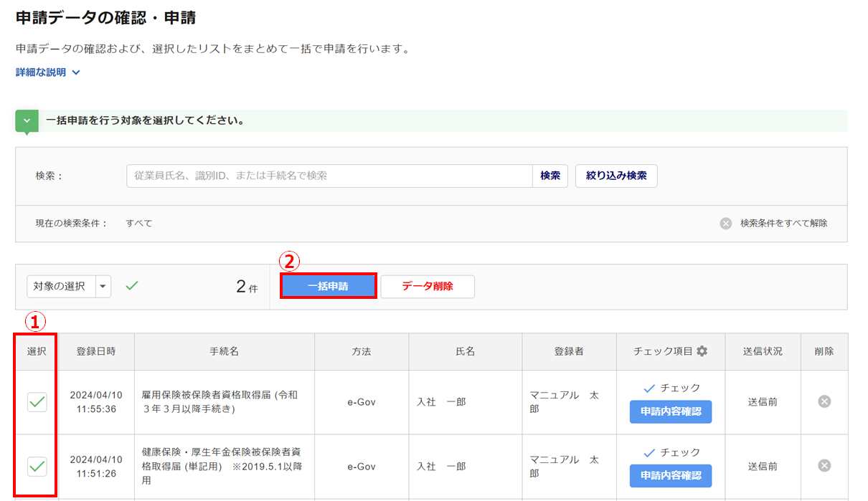Open 申請内容確認 for 健康保険・厚生年金保険 row
The height and width of the screenshot is (501, 868).
671,475
